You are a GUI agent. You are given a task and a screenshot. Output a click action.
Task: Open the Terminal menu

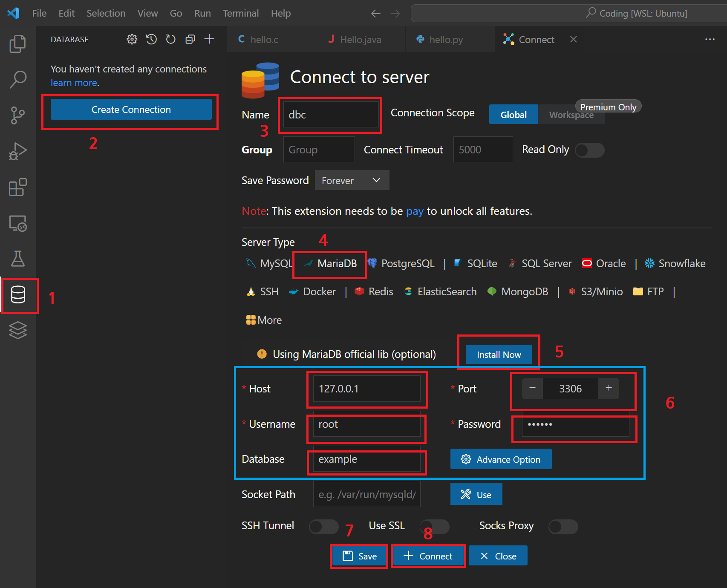point(241,13)
